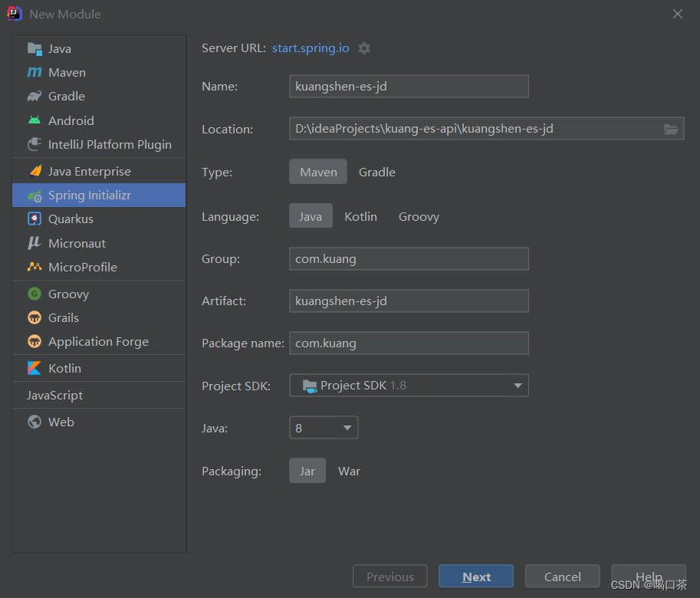Choose Java as the language
The width and height of the screenshot is (700, 598).
pyautogui.click(x=311, y=216)
